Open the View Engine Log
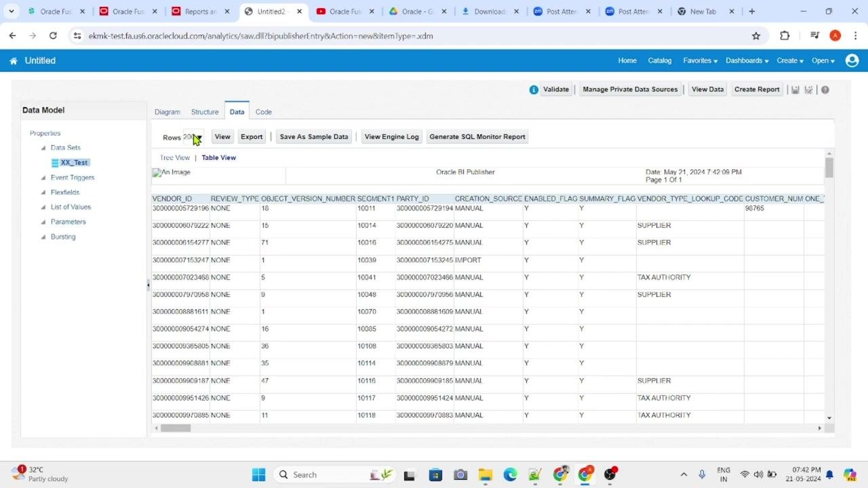This screenshot has width=868, height=488. pos(392,137)
